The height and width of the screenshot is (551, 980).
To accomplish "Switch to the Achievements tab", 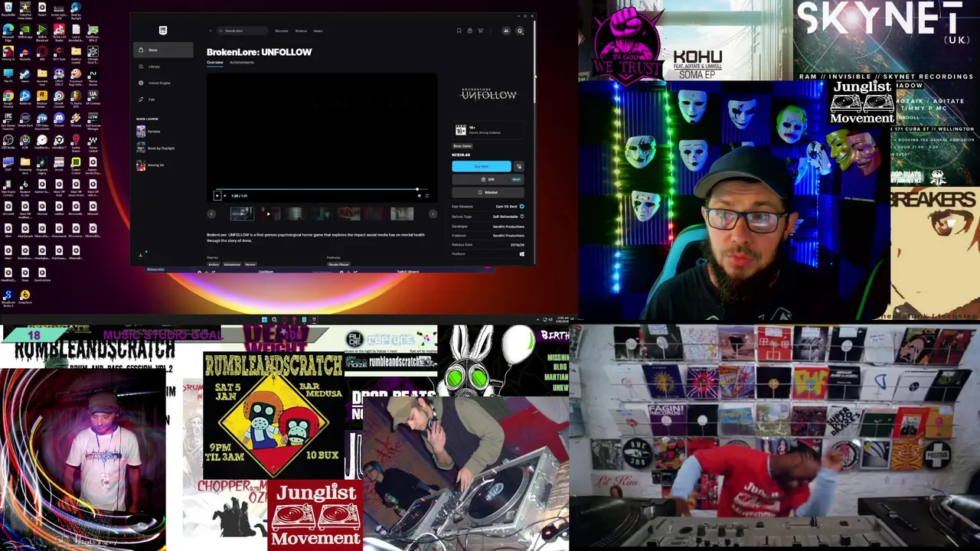I will click(x=242, y=63).
